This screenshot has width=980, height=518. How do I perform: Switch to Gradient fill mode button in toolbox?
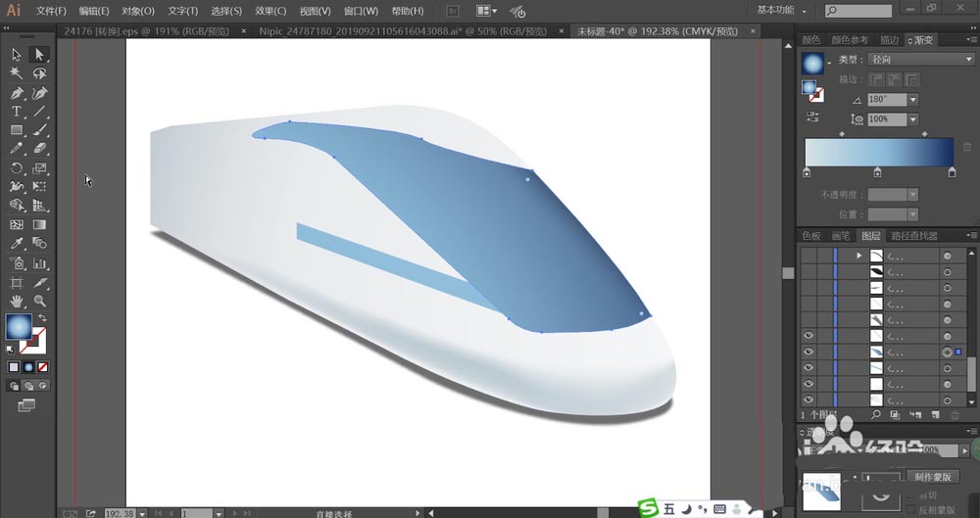coord(28,367)
